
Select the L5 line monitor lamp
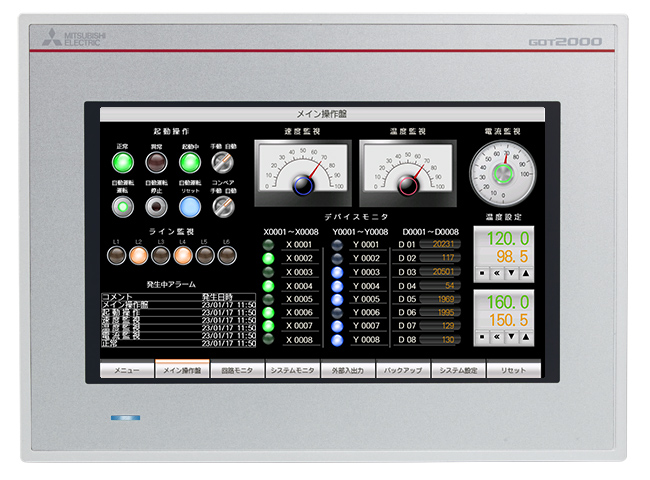[205, 256]
